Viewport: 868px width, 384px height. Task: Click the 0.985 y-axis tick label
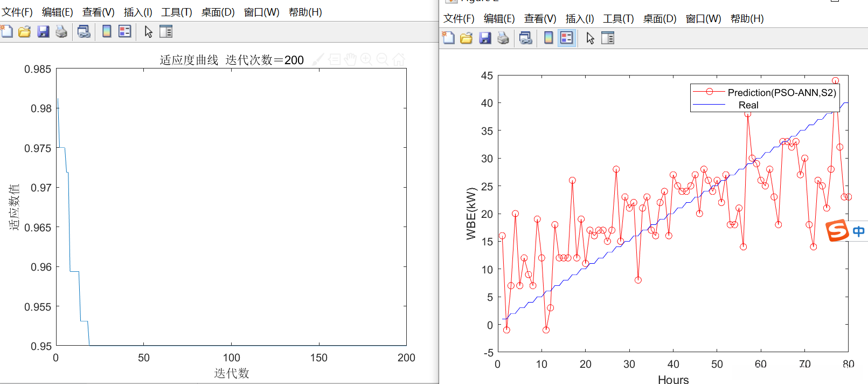click(x=38, y=69)
